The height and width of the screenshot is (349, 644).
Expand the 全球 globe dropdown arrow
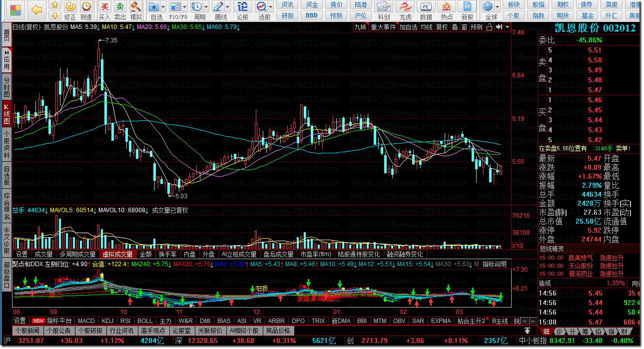click(x=497, y=7)
